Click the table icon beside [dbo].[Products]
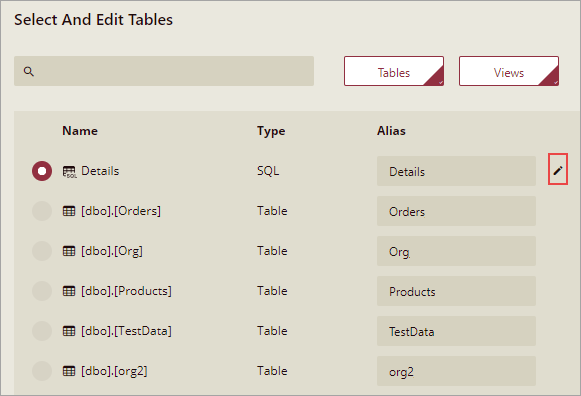 (x=69, y=291)
